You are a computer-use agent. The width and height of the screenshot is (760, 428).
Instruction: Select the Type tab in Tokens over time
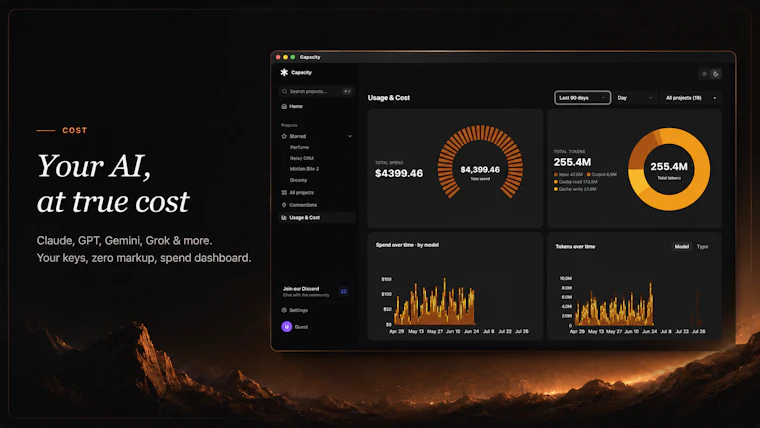pos(702,247)
